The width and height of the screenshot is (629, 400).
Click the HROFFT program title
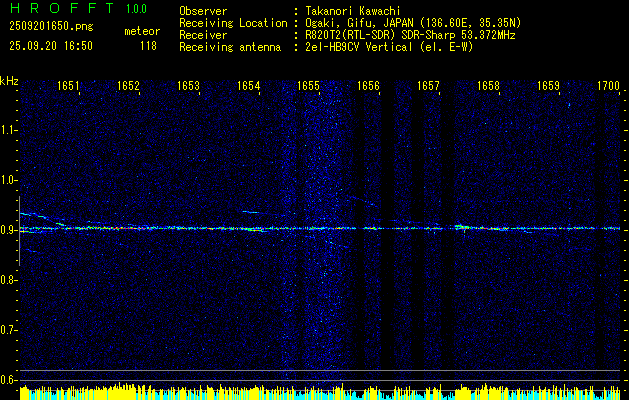[x=62, y=8]
